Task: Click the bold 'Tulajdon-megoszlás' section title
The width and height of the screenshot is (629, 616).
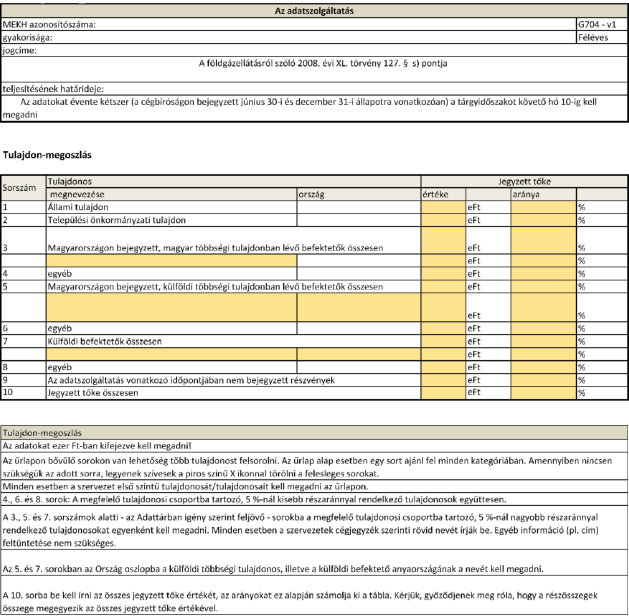Action: [47, 155]
